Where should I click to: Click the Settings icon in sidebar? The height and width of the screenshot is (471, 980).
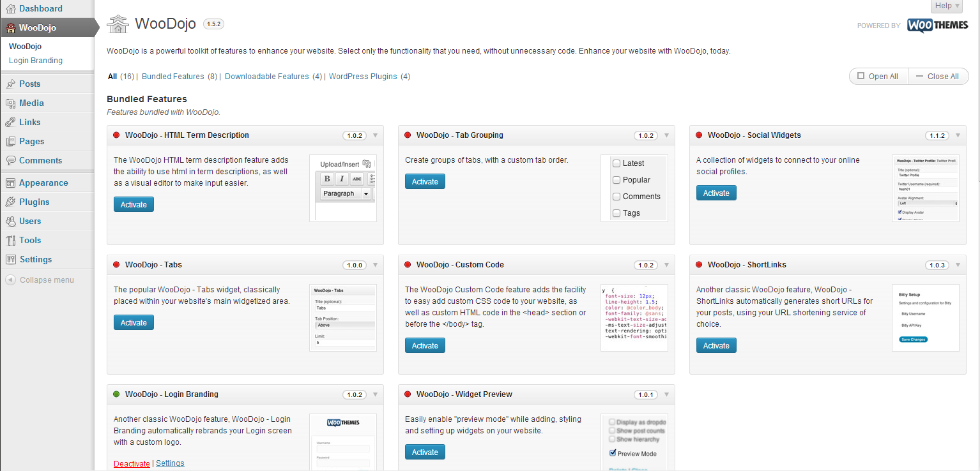click(x=10, y=259)
